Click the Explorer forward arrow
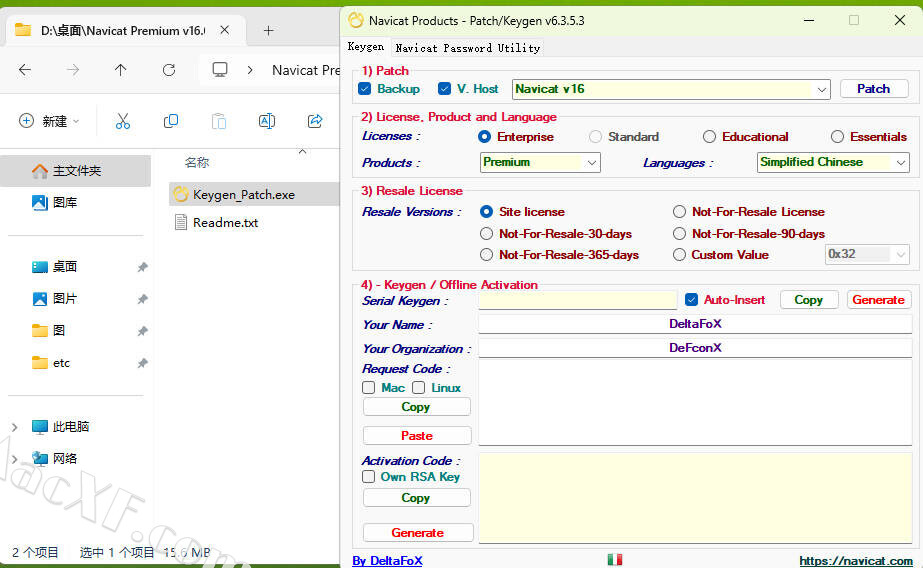Viewport: 923px width, 568px height. (73, 70)
